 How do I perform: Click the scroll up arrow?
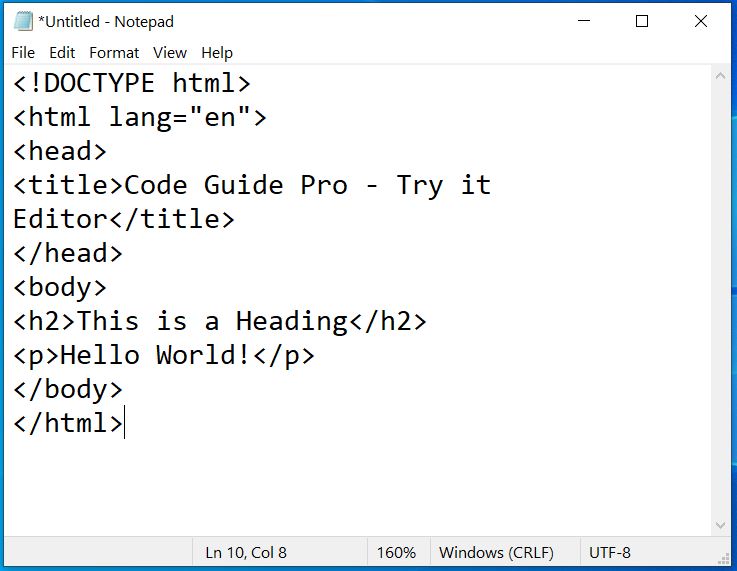click(x=720, y=76)
